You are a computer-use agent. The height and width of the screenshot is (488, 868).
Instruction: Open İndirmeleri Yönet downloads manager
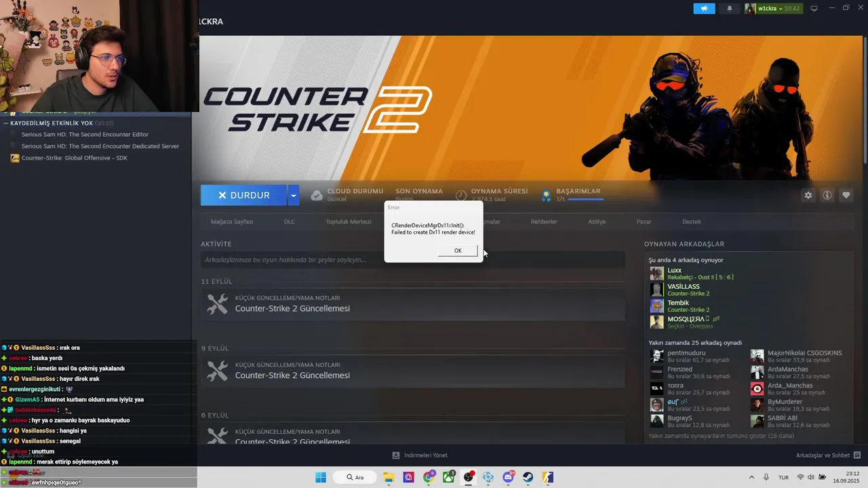pyautogui.click(x=420, y=455)
